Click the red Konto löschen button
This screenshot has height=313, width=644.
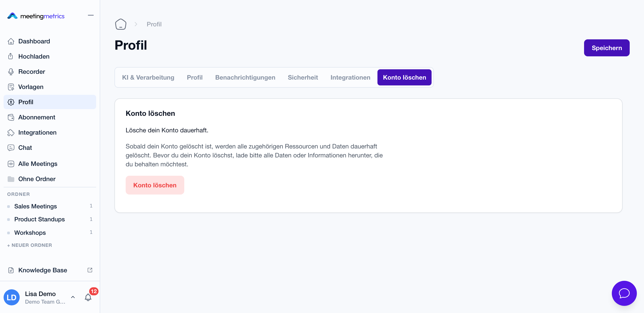pyautogui.click(x=155, y=185)
